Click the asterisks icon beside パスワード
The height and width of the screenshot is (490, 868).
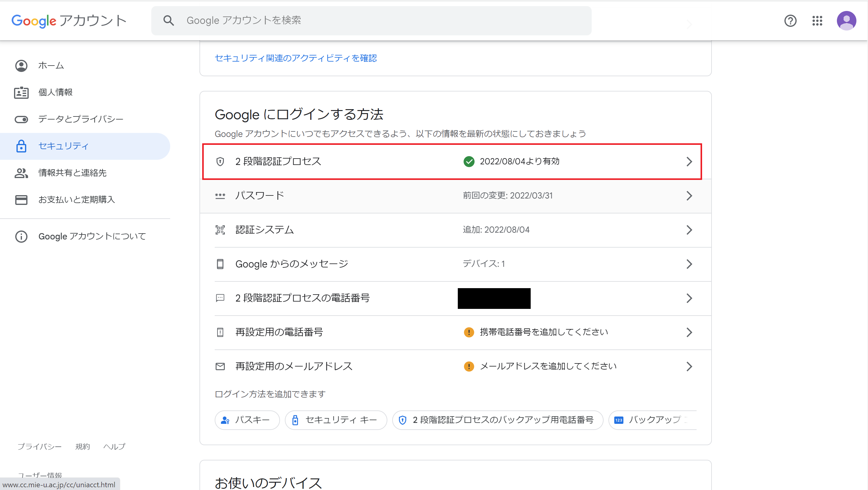(220, 196)
